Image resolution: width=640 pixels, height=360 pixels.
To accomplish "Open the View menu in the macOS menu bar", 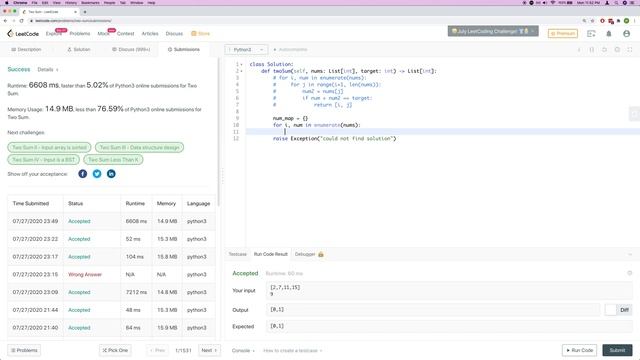I will [x=57, y=2].
